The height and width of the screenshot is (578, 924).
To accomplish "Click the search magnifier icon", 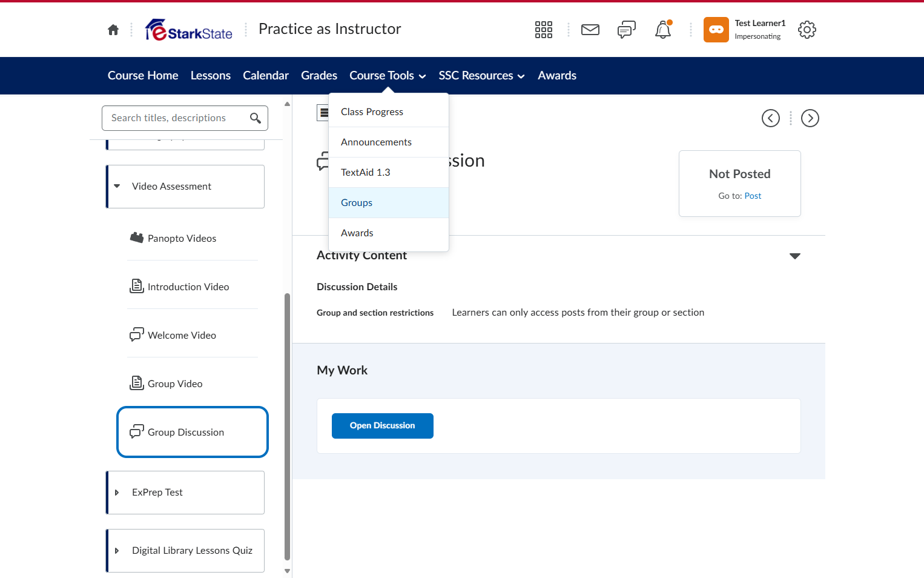I will coord(256,118).
